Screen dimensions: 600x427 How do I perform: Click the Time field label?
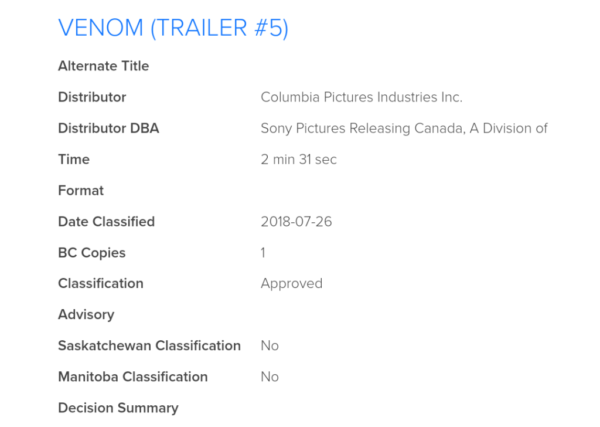point(73,159)
